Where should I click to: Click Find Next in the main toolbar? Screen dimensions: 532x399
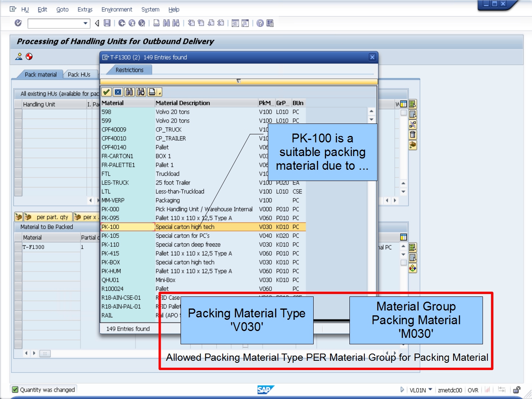[176, 23]
